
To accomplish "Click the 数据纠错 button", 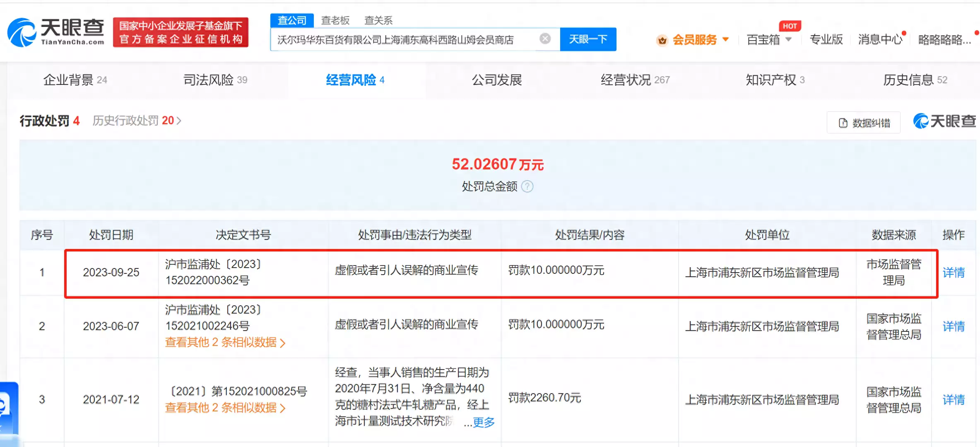I will coord(864,123).
